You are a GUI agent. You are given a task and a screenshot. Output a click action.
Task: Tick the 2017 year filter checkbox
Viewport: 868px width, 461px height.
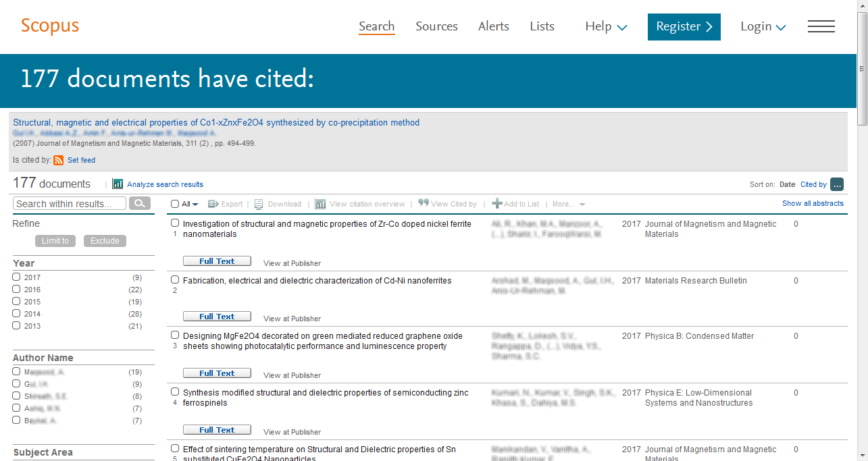coord(16,277)
